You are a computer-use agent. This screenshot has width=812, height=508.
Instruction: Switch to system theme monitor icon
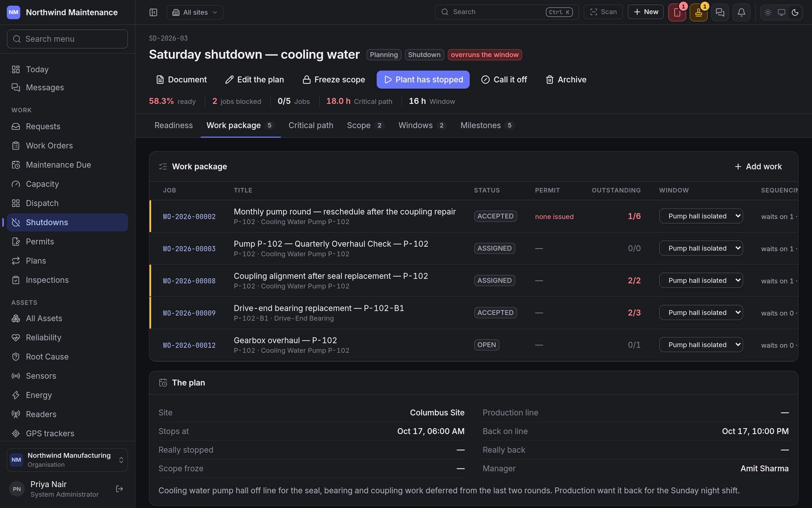782,12
